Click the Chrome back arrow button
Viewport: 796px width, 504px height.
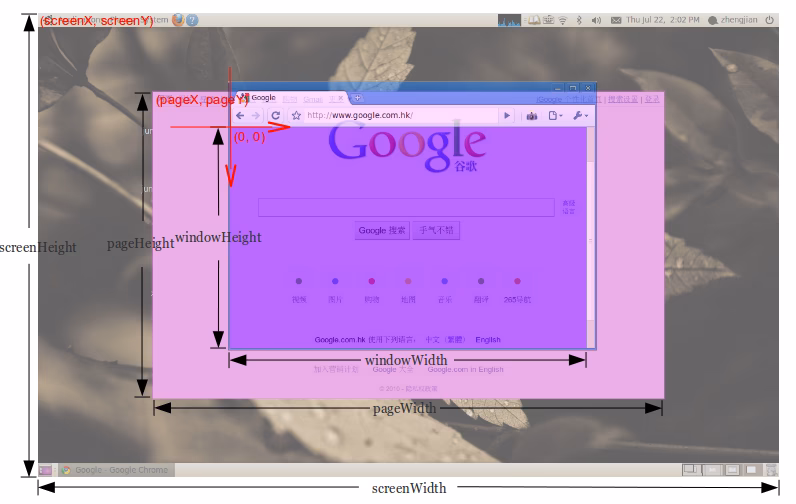240,116
